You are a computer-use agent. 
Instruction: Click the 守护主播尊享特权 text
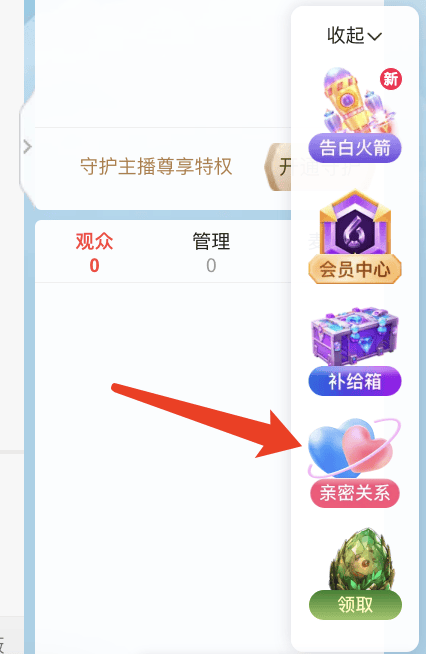(x=156, y=166)
